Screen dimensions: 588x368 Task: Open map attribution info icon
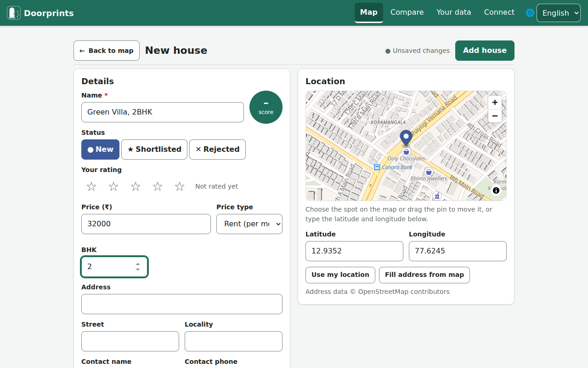click(496, 190)
